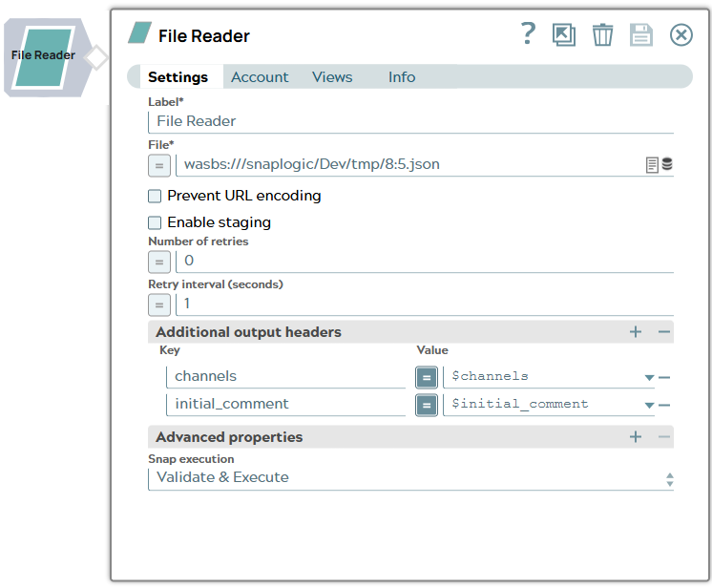Toggle expression button for File field

159,165
